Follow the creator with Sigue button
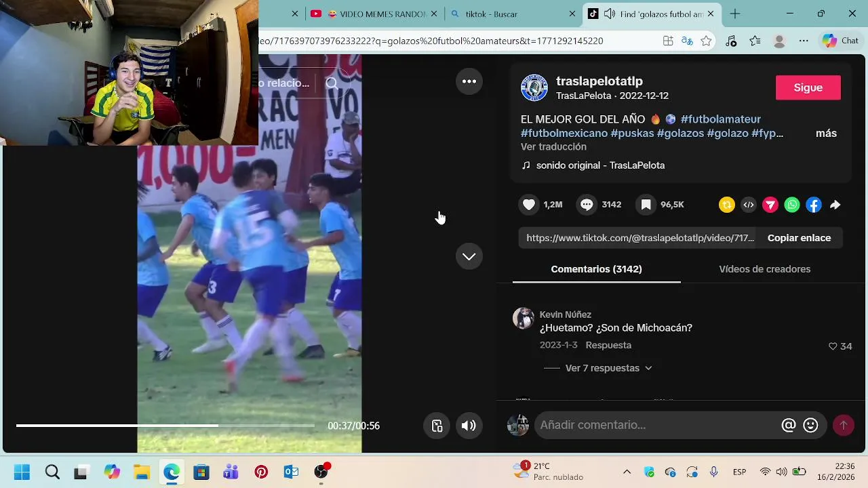This screenshot has height=488, width=868. tap(808, 87)
